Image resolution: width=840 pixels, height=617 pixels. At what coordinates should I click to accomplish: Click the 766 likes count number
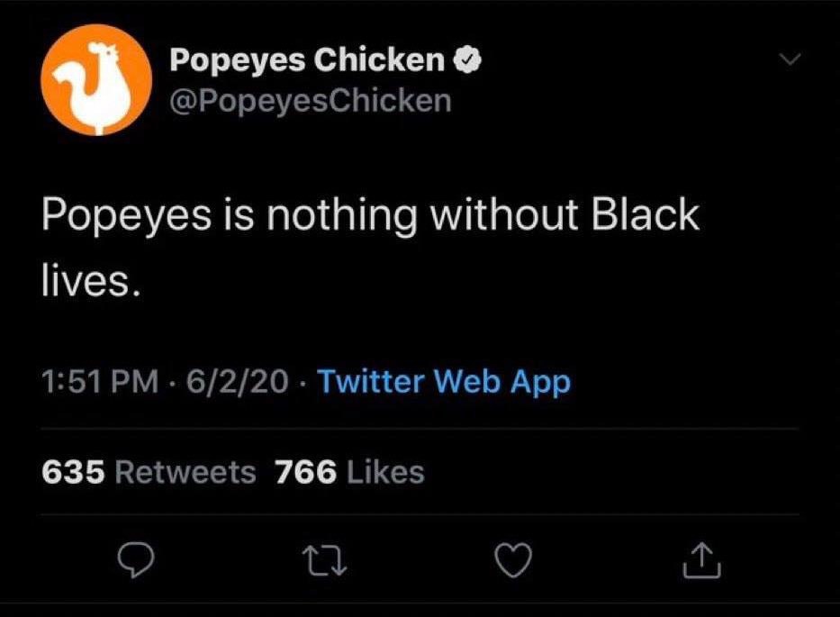pyautogui.click(x=306, y=471)
